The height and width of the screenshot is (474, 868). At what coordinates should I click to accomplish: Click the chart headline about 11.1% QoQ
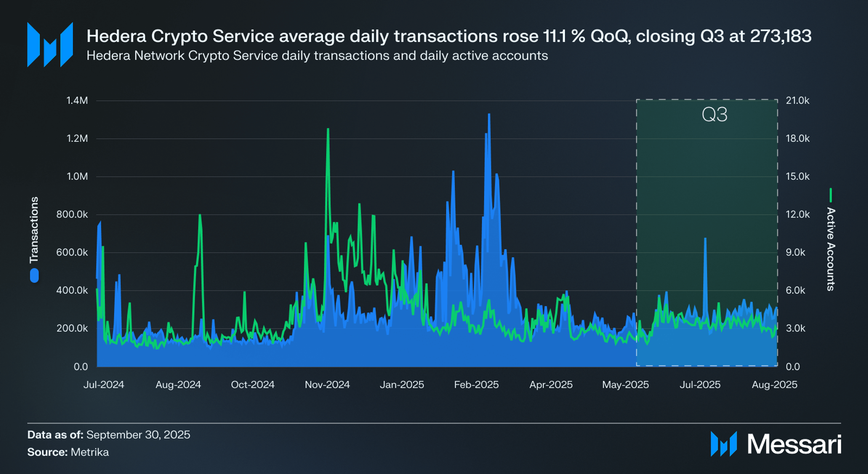[x=449, y=36]
